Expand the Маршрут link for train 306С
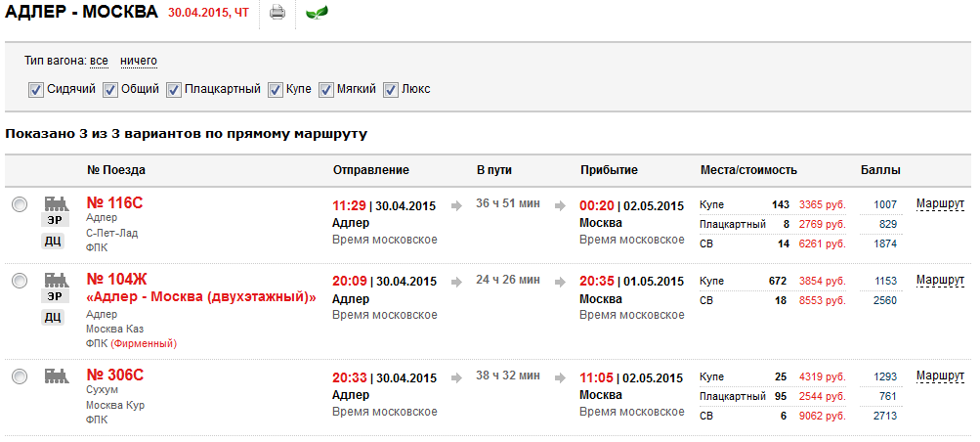Image resolution: width=980 pixels, height=442 pixels. tap(940, 376)
